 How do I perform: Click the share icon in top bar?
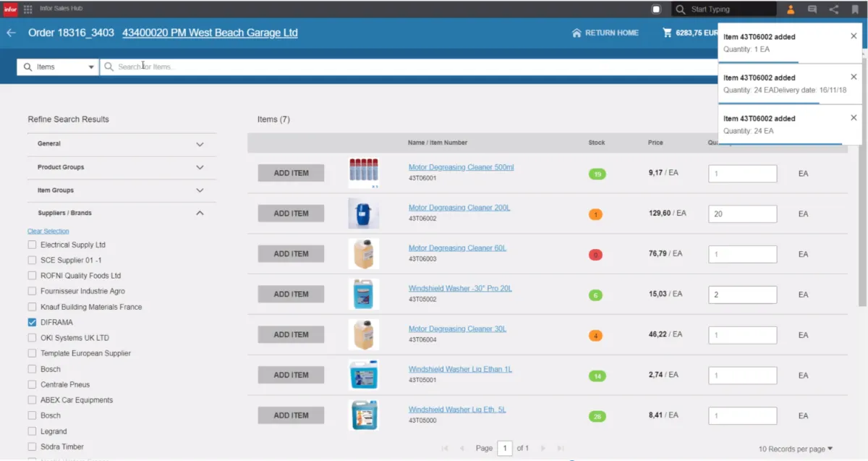point(834,9)
